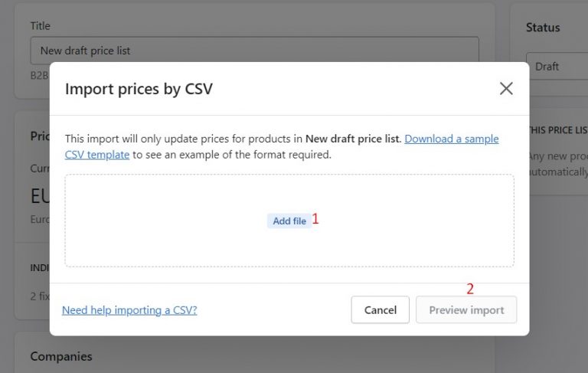Screen dimensions: 588x373
Task: Open the Download a sample CSV template link
Action: tap(451, 139)
